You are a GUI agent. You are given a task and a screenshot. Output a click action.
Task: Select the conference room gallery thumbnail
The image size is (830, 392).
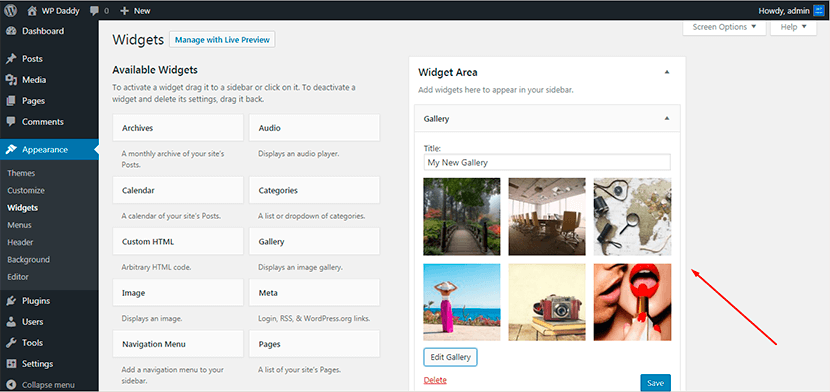click(x=547, y=216)
